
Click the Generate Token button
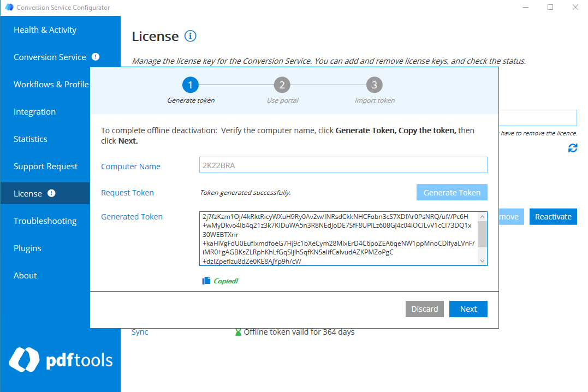(x=452, y=192)
